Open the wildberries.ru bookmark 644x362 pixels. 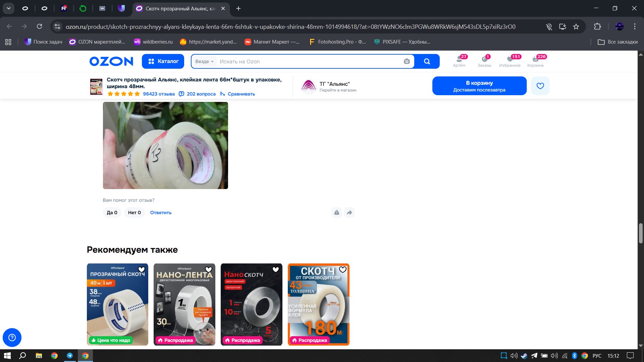click(x=153, y=42)
